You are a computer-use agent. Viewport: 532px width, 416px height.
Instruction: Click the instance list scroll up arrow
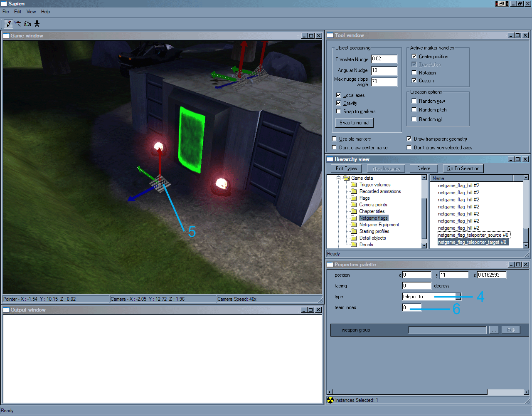(526, 178)
